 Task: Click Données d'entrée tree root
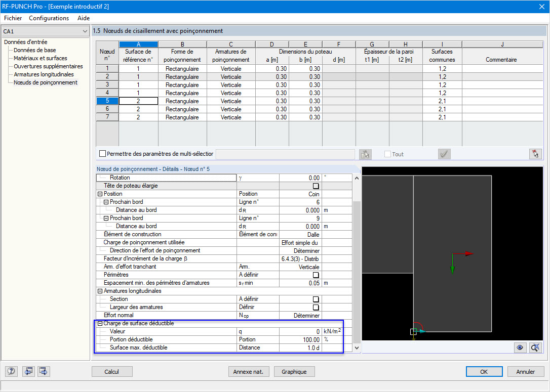(26, 42)
